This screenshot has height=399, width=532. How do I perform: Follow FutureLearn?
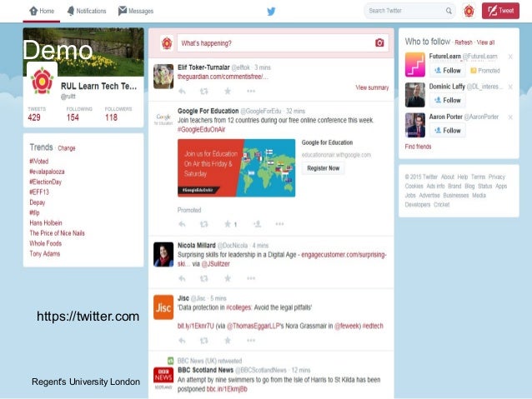448,71
